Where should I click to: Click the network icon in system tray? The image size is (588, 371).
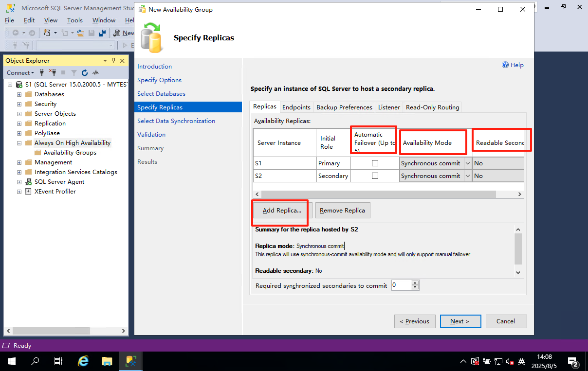[x=498, y=361]
